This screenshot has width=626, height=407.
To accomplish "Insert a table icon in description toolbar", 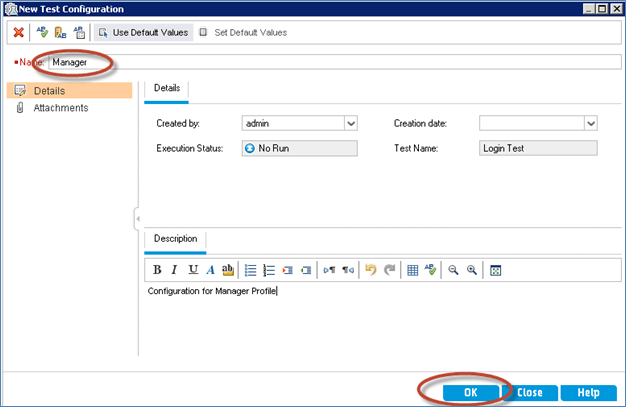I will [x=412, y=270].
